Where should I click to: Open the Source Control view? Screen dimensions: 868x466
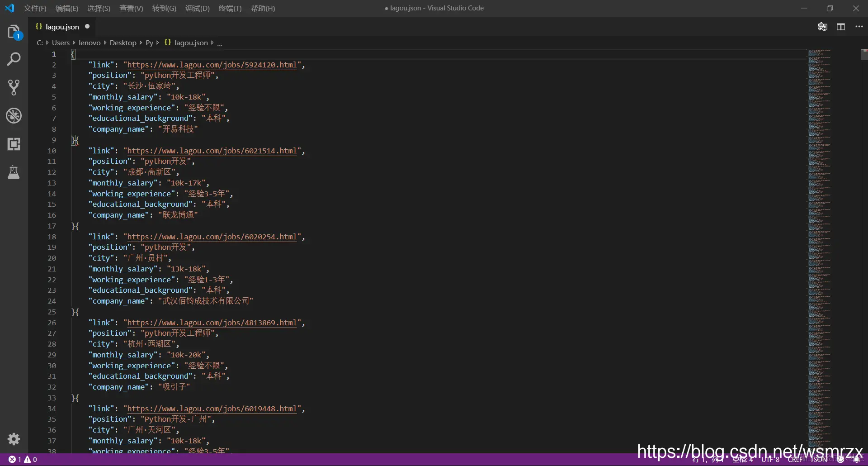(x=14, y=87)
